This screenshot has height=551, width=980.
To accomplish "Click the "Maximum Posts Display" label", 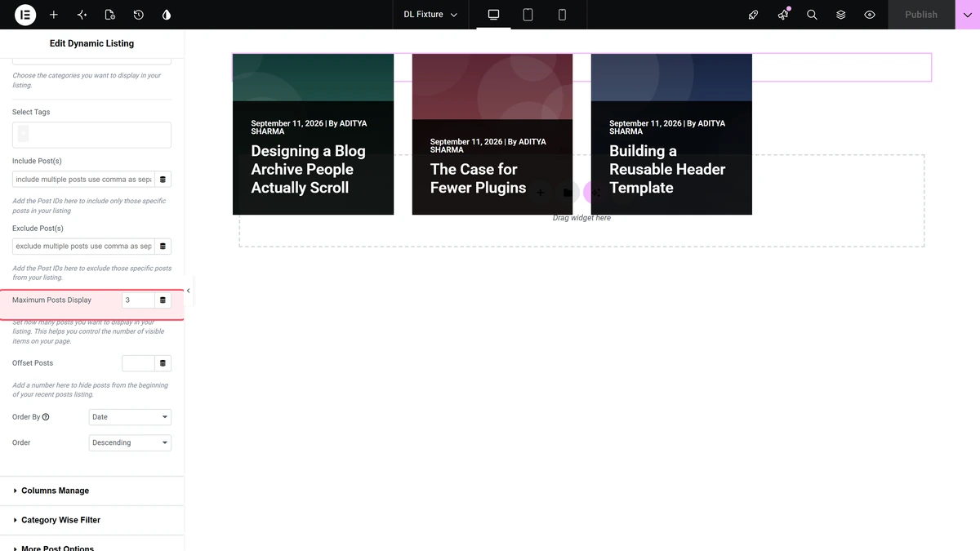I will (x=51, y=300).
